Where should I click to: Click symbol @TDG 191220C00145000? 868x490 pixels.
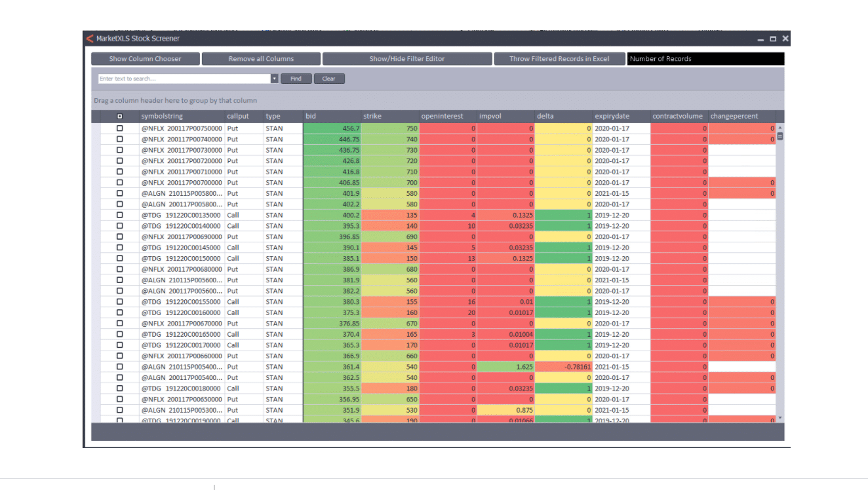182,248
